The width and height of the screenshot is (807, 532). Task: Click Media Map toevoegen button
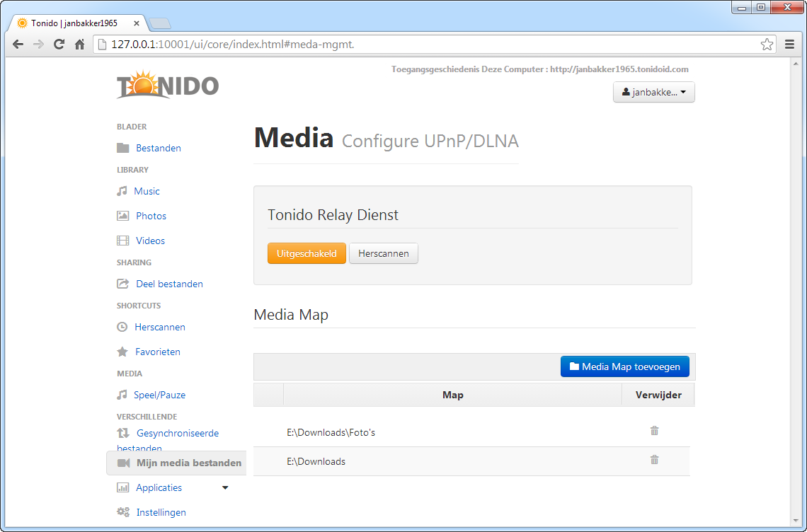(x=625, y=367)
